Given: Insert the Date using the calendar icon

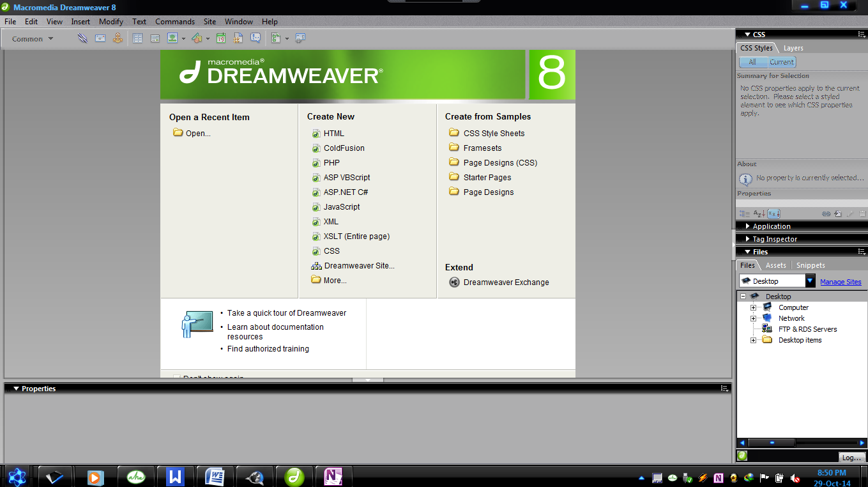Looking at the screenshot, I should pos(221,38).
